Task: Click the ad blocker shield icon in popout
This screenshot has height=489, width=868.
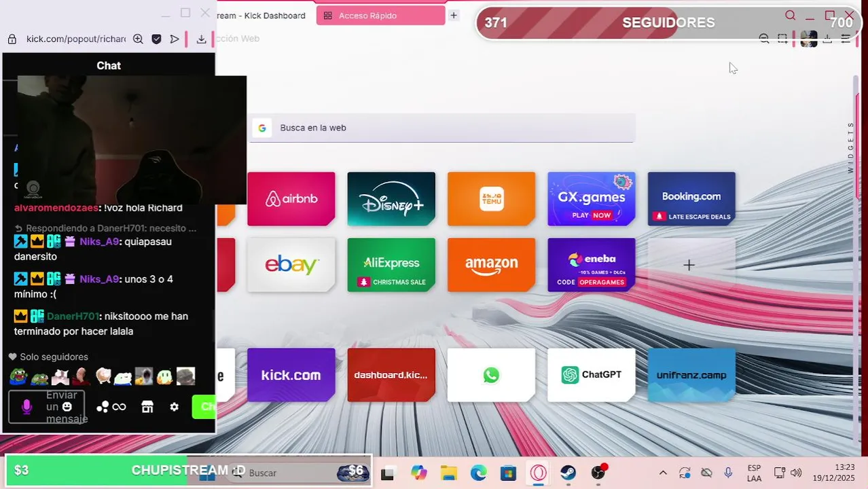Action: point(156,39)
